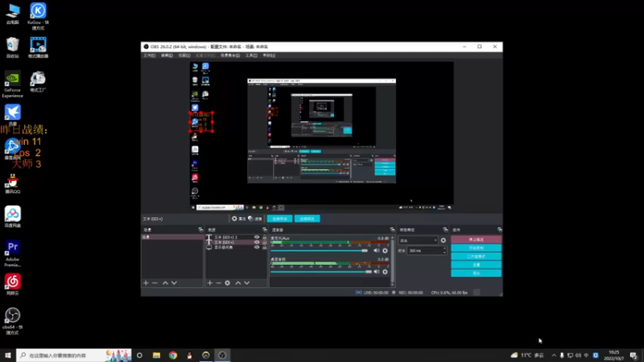Click 开始录制 (Start Recording) button
The height and width of the screenshot is (362, 644).
[x=476, y=248]
